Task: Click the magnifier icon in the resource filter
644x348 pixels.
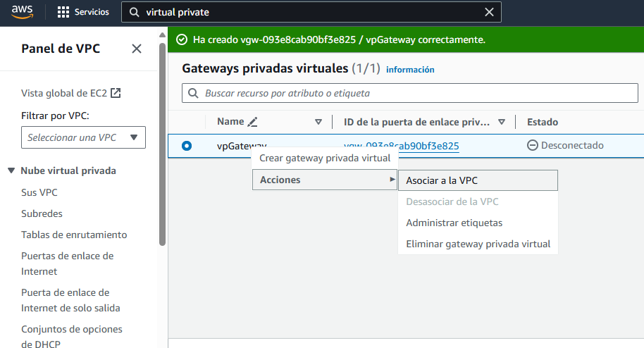Action: coord(193,93)
